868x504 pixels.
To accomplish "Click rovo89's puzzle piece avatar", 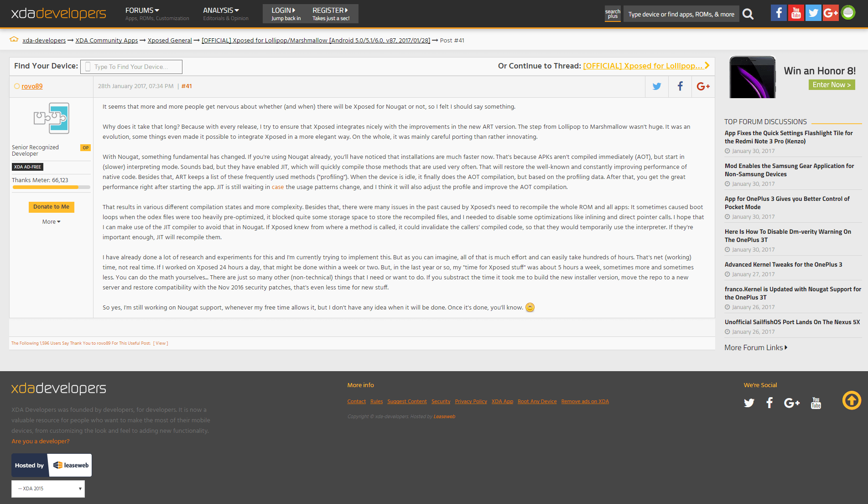I will [51, 118].
